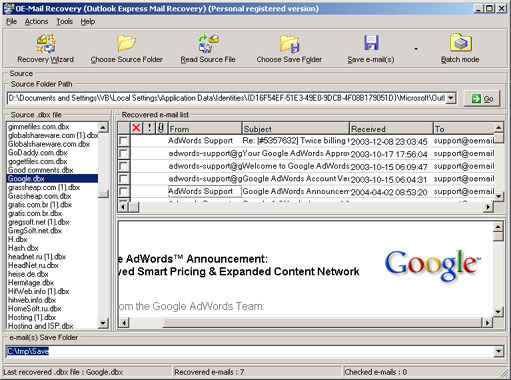The image size is (511, 380).
Task: Select Google.dbx in file list
Action: click(x=52, y=179)
